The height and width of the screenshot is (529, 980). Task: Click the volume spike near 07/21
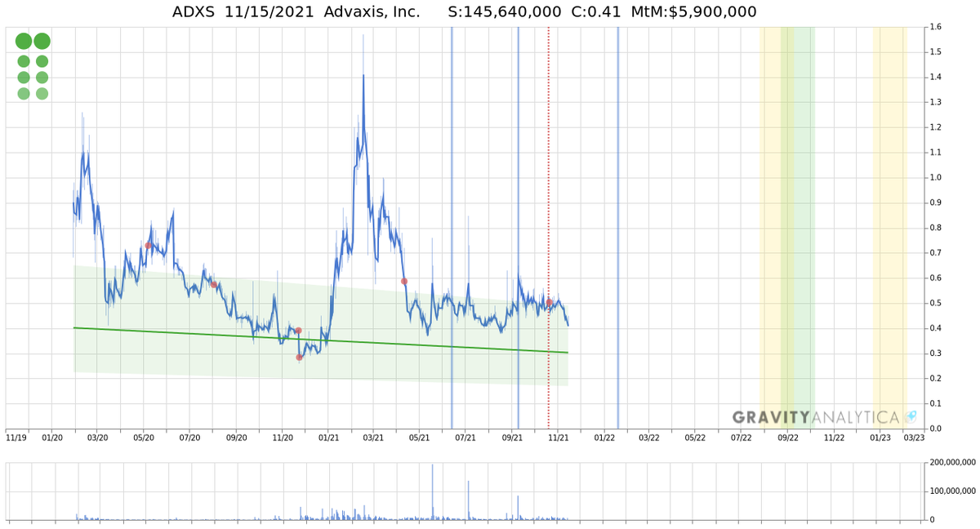[469, 500]
